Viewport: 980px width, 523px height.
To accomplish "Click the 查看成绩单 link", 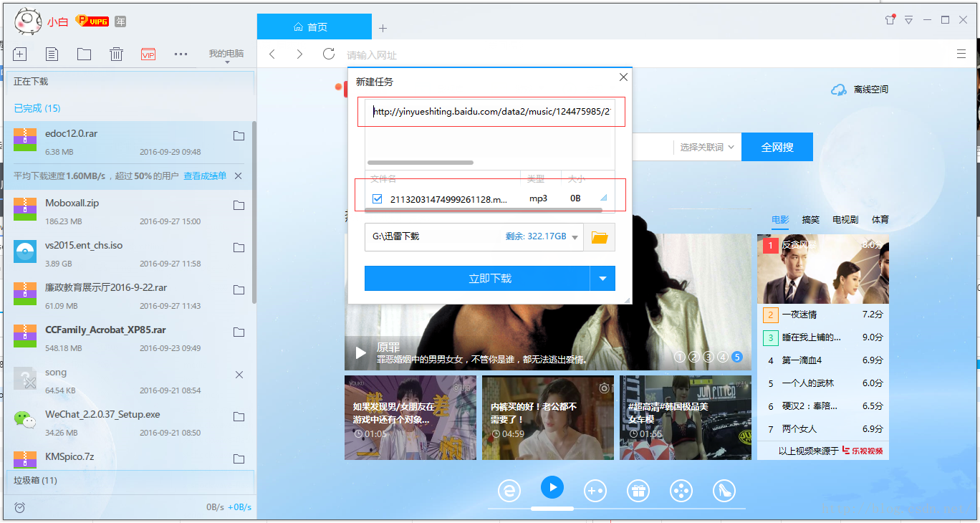I will point(205,176).
